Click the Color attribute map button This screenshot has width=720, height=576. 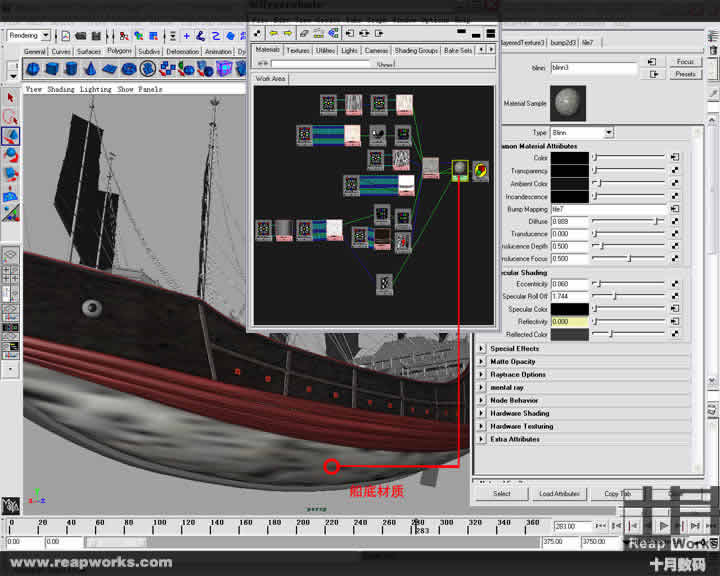pos(675,158)
